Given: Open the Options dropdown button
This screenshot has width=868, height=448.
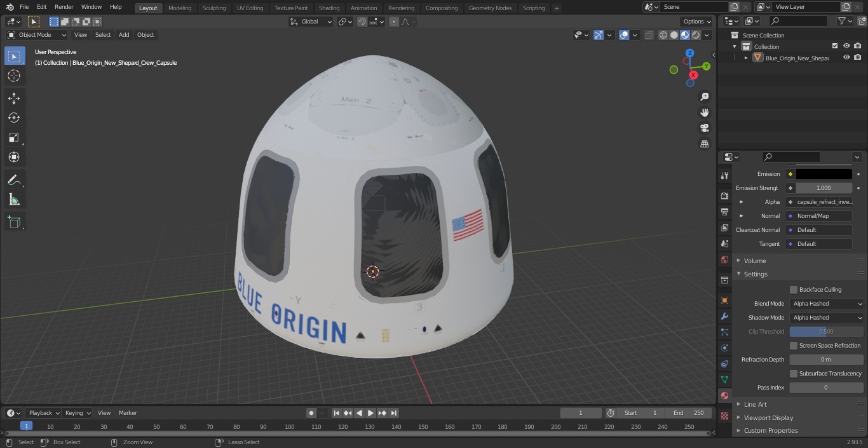Looking at the screenshot, I should (697, 22).
